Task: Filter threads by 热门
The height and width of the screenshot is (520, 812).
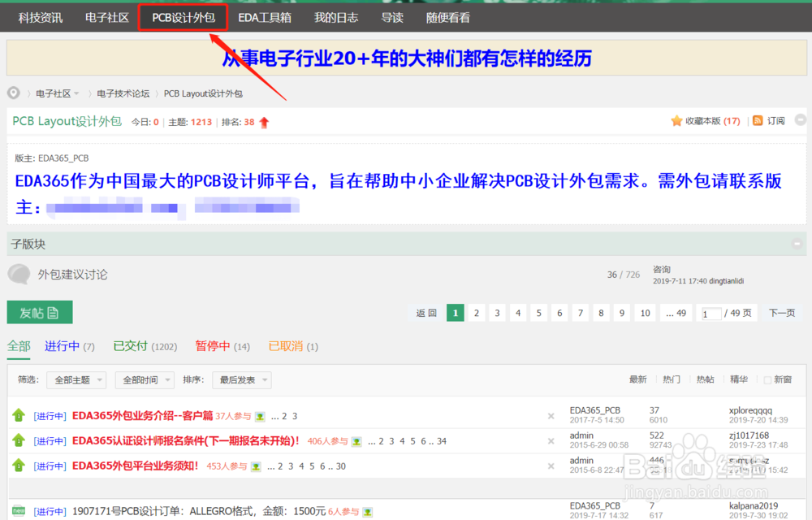Action: 672,379
